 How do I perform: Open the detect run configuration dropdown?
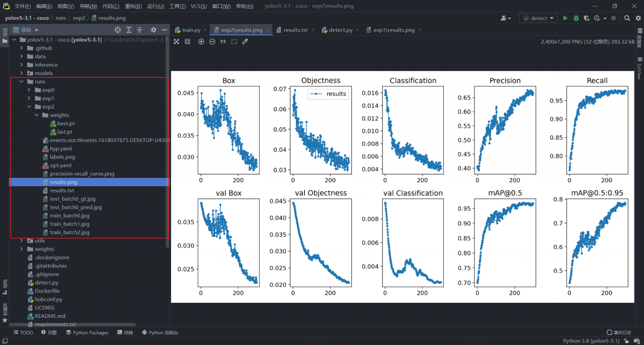click(538, 18)
